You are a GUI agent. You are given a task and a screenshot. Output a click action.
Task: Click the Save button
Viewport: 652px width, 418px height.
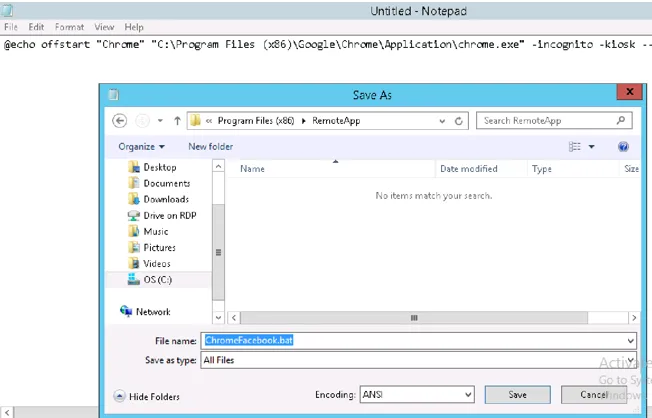(x=517, y=394)
